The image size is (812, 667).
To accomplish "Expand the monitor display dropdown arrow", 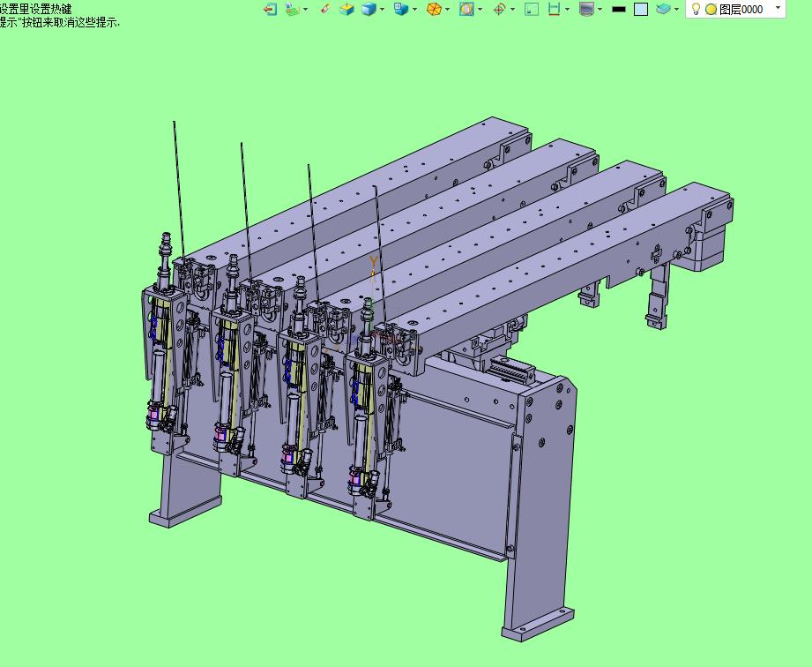I will (x=600, y=10).
